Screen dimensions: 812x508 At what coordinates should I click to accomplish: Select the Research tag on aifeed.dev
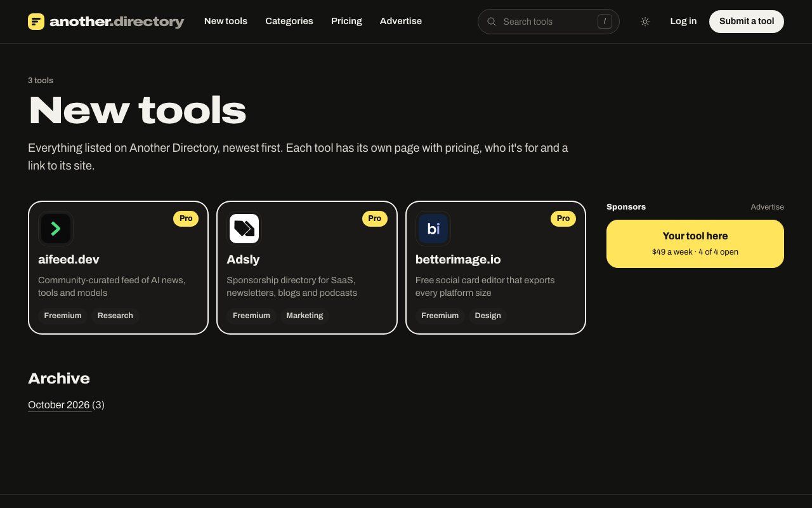(115, 316)
